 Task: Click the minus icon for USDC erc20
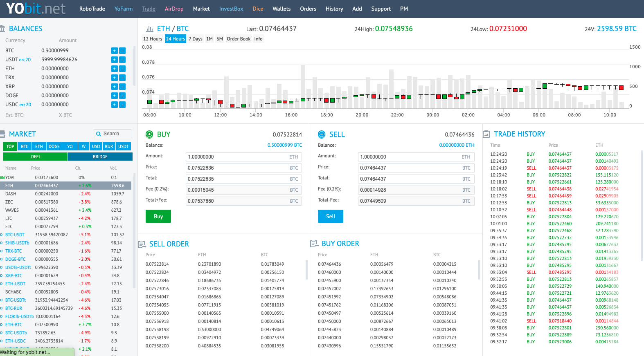(122, 105)
